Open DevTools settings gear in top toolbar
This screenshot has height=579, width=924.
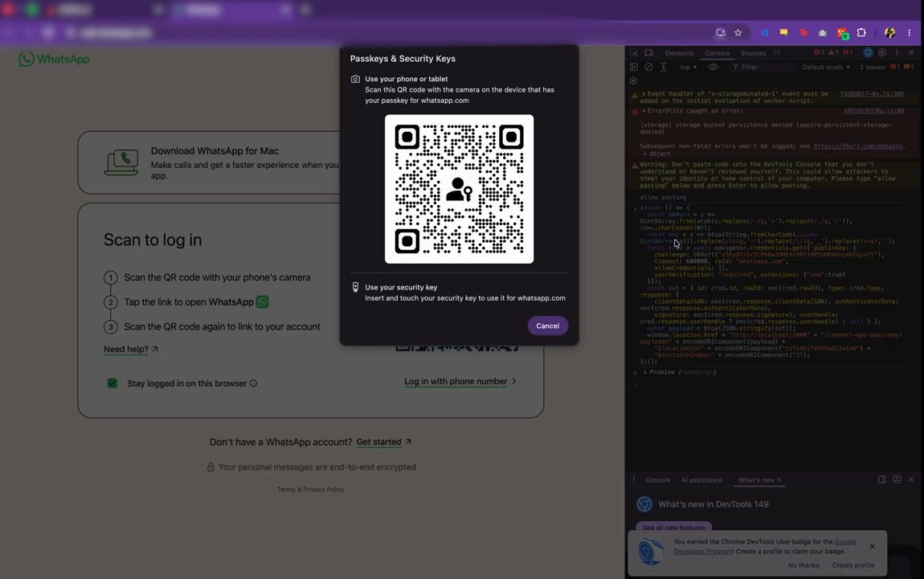point(882,52)
